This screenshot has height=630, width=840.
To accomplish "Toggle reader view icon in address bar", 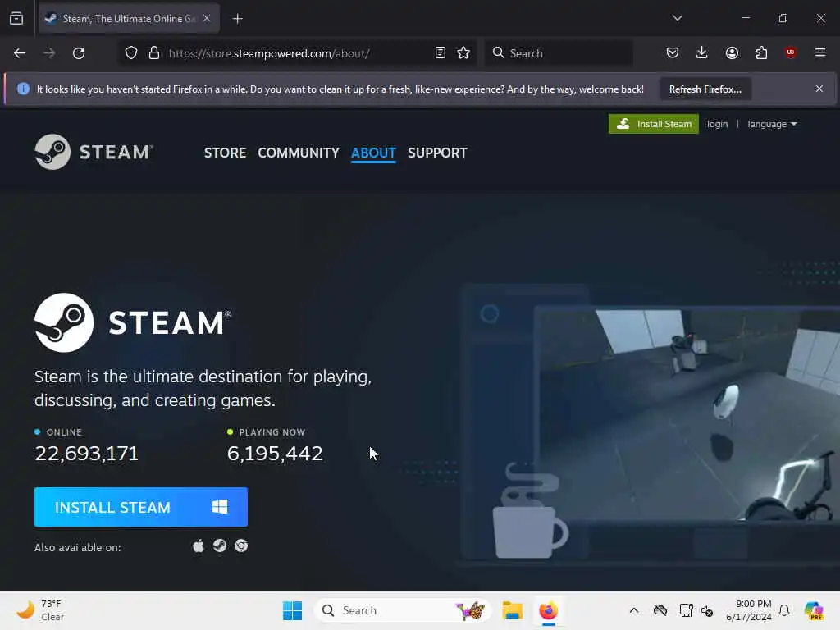I will [440, 53].
